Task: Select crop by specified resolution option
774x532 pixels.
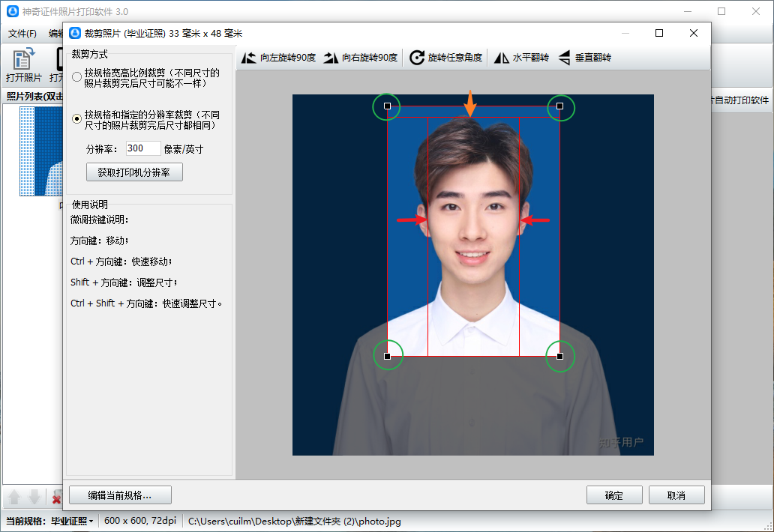Action: 77,119
